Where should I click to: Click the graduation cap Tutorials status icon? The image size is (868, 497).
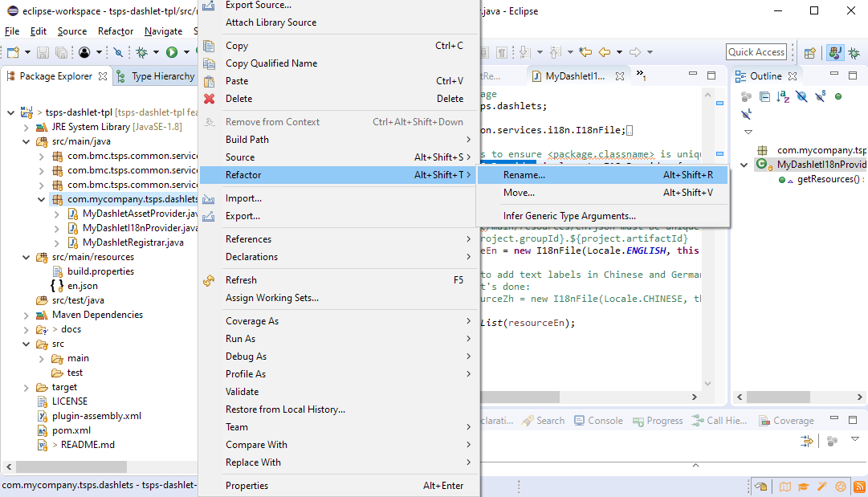point(803,487)
